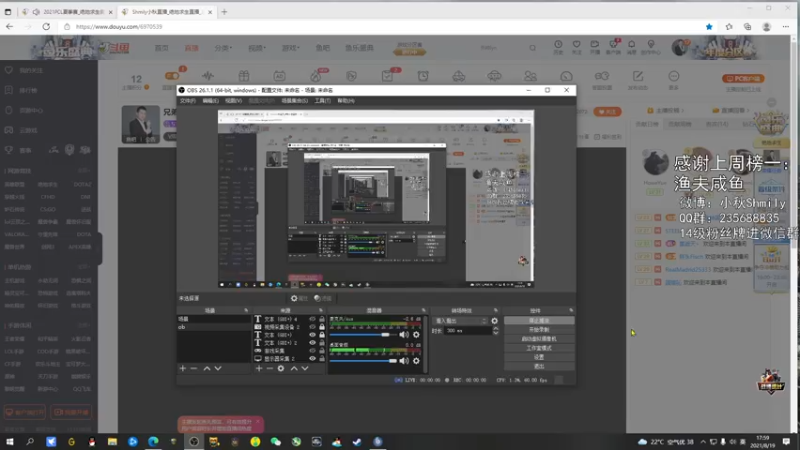The width and height of the screenshot is (800, 450).
Task: Click 启动虚拟摄像机 button in OBS
Action: pos(539,339)
